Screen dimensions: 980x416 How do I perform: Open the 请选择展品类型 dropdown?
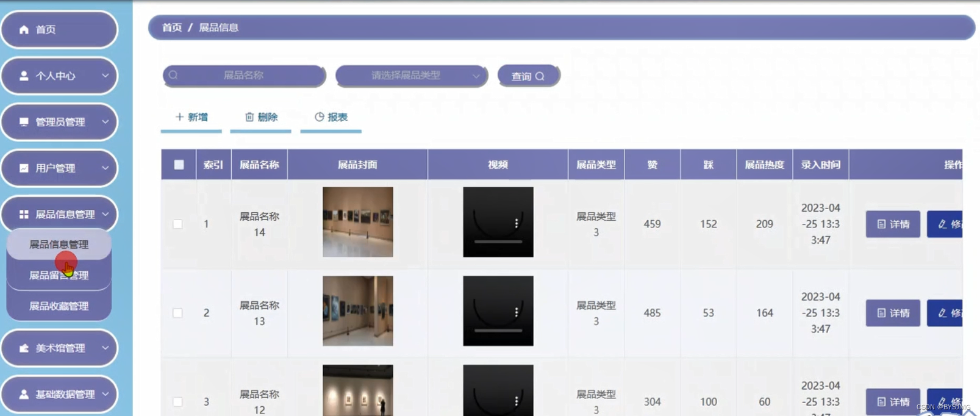[x=412, y=76]
